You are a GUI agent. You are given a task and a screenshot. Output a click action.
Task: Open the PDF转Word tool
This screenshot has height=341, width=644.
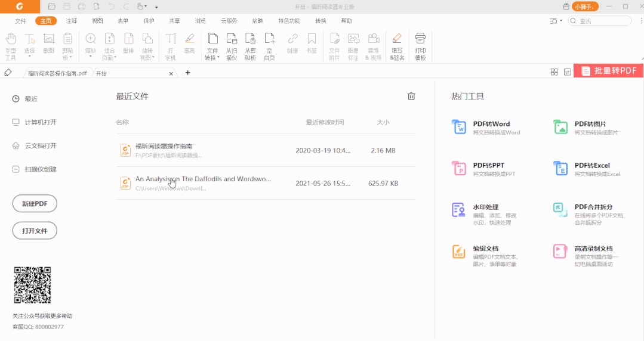pyautogui.click(x=491, y=124)
